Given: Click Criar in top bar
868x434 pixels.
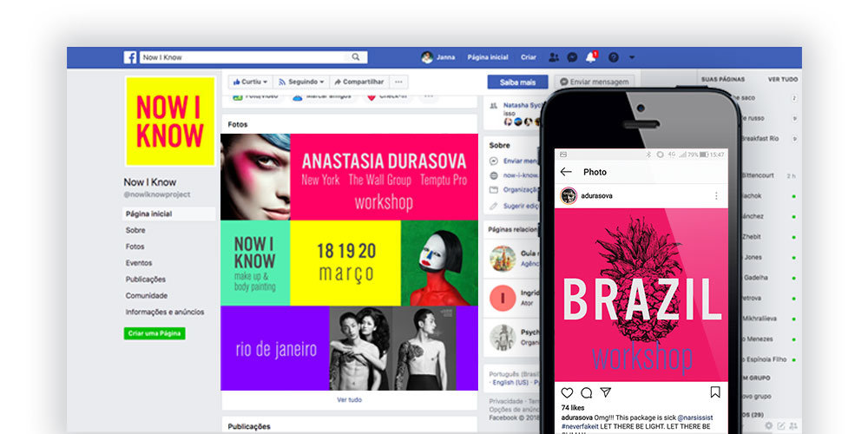Looking at the screenshot, I should coord(529,57).
